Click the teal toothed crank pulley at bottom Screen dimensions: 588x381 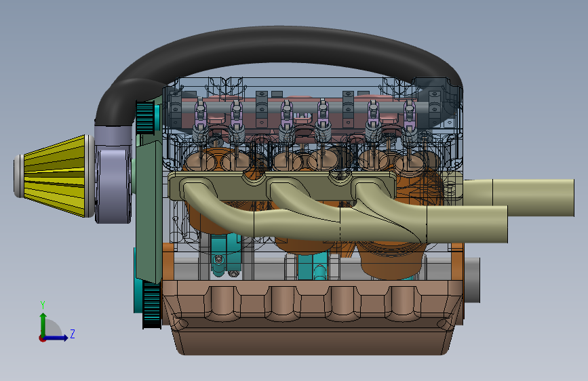pyautogui.click(x=152, y=306)
